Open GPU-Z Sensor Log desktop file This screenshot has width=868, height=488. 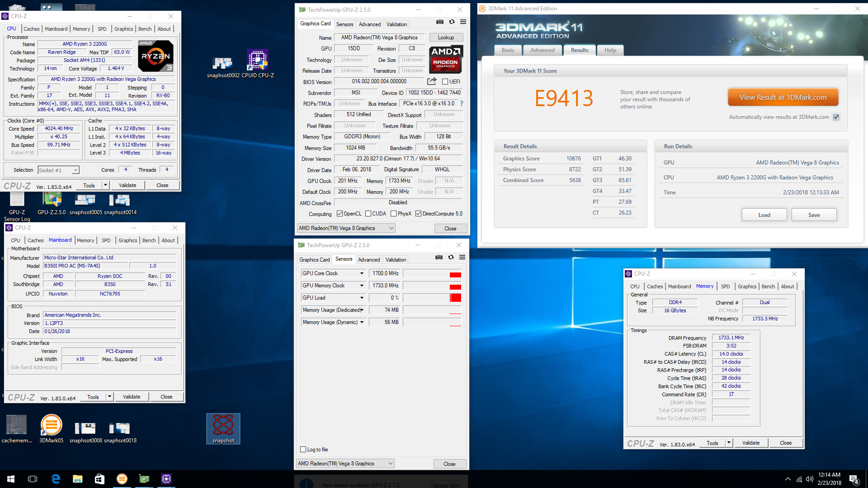coord(17,207)
